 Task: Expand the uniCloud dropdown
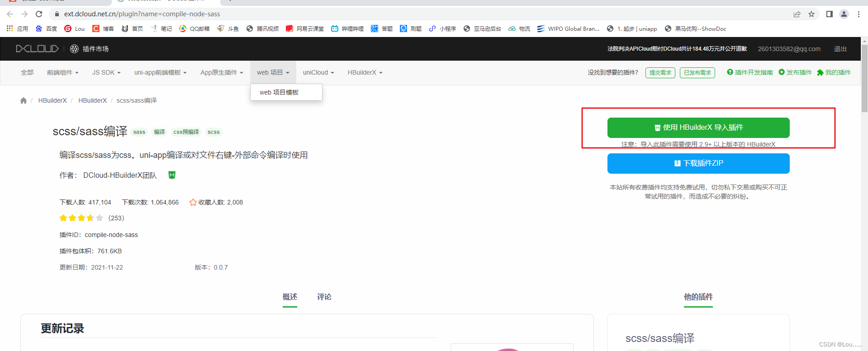318,72
